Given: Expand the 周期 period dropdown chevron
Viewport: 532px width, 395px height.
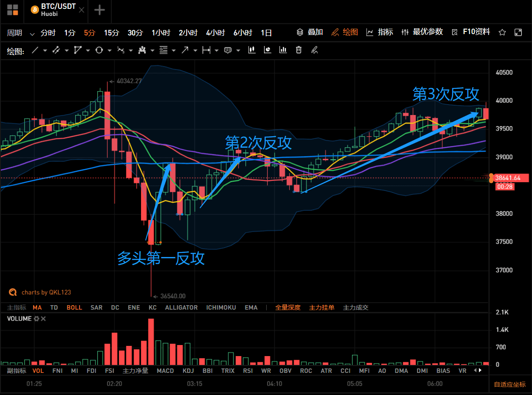Looking at the screenshot, I should click(32, 34).
